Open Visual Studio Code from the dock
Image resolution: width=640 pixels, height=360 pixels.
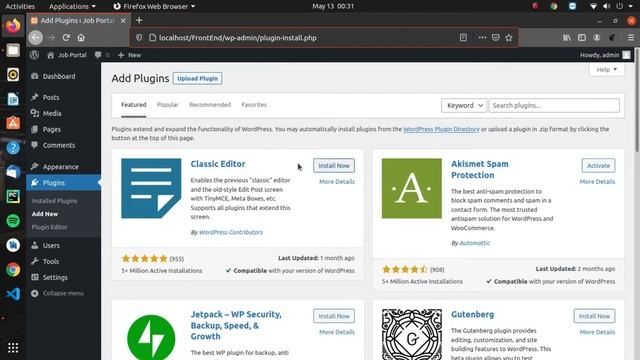(13, 294)
